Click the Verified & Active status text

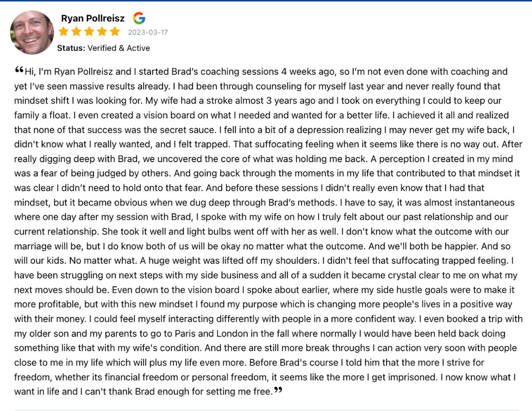119,48
